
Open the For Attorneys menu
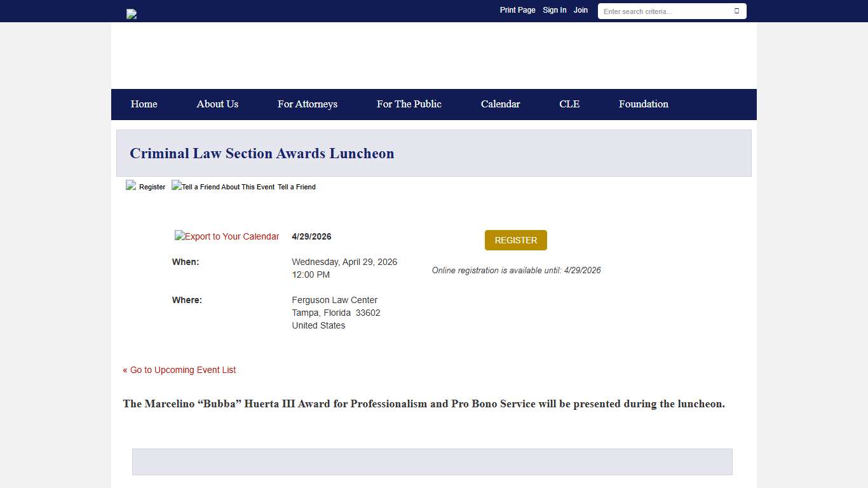(308, 104)
